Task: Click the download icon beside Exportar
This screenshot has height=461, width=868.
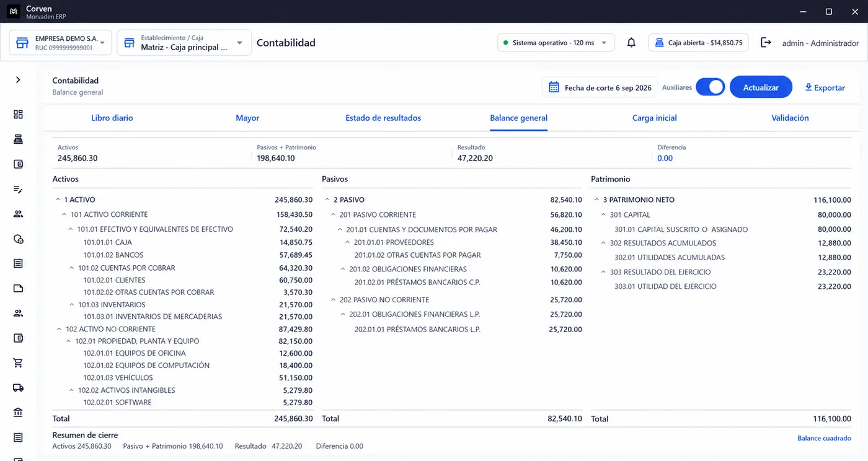Action: pos(808,87)
